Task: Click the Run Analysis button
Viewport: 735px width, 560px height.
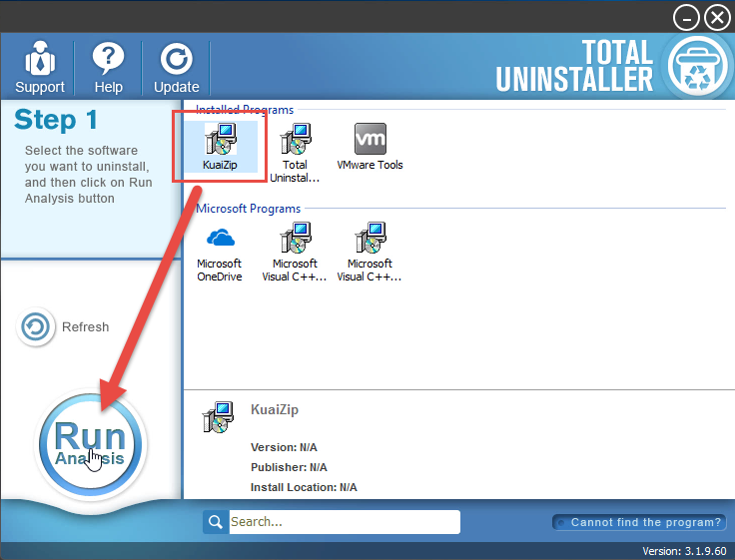Action: click(x=91, y=444)
